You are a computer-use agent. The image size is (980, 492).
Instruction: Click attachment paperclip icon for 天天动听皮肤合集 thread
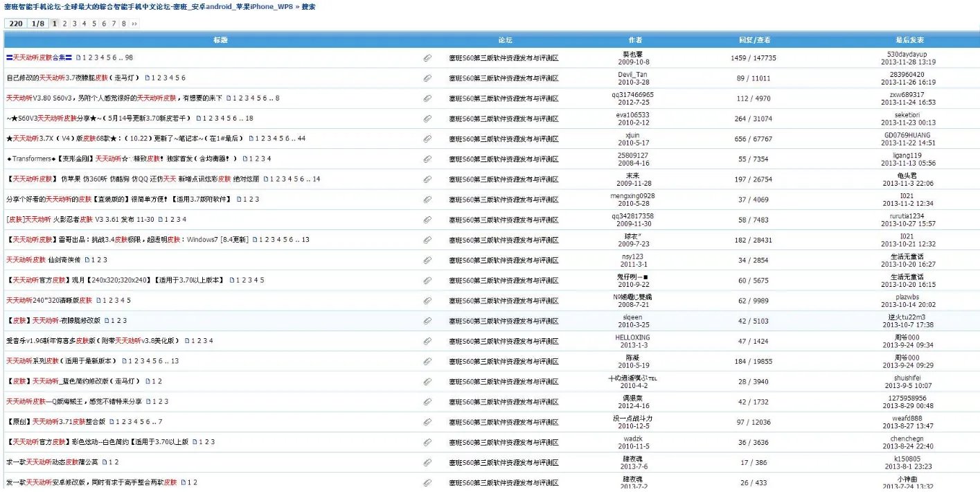click(x=427, y=58)
